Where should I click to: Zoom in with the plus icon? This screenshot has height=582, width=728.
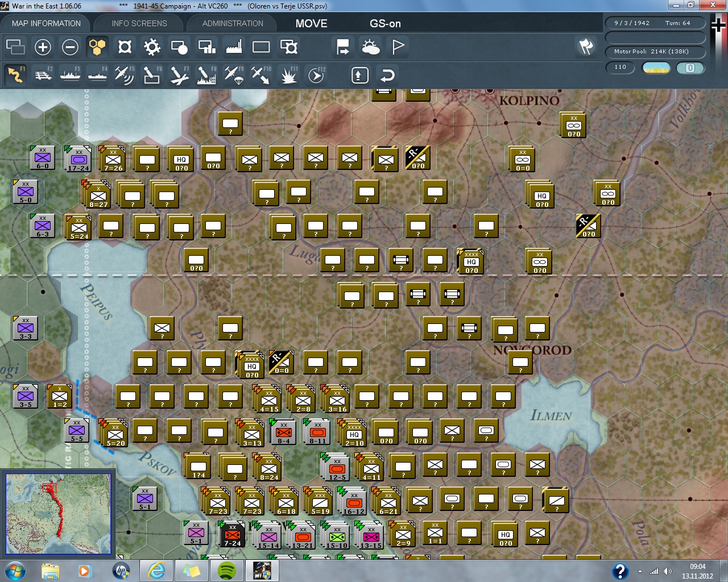coord(43,47)
